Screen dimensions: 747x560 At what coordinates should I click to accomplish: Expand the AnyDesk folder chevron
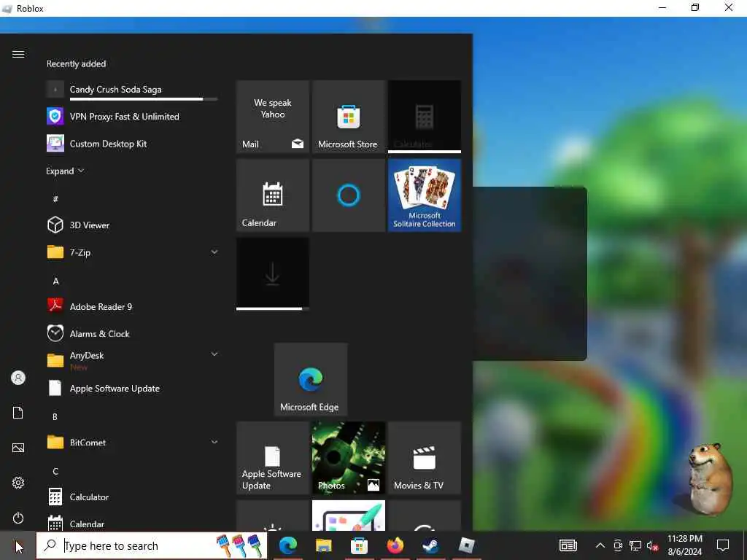point(214,354)
